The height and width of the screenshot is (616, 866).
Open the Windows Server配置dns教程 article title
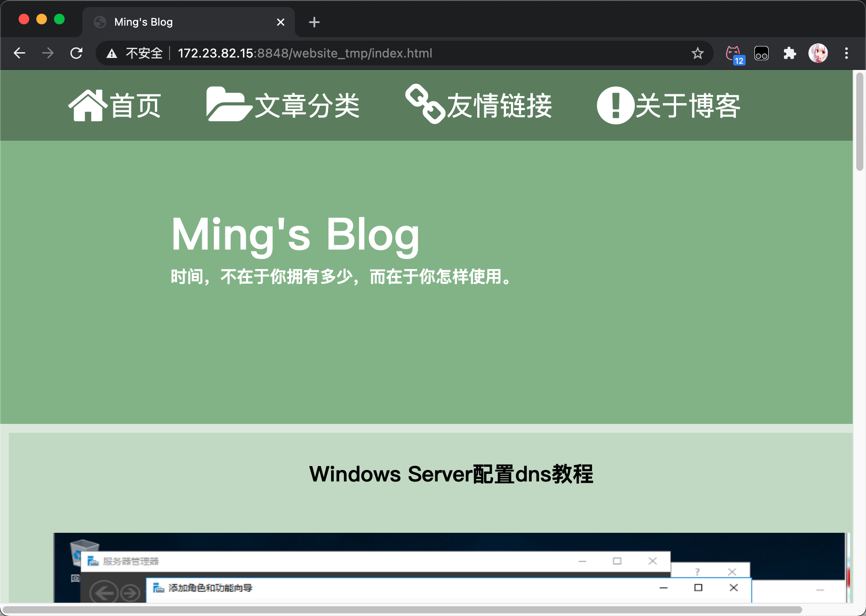[451, 474]
